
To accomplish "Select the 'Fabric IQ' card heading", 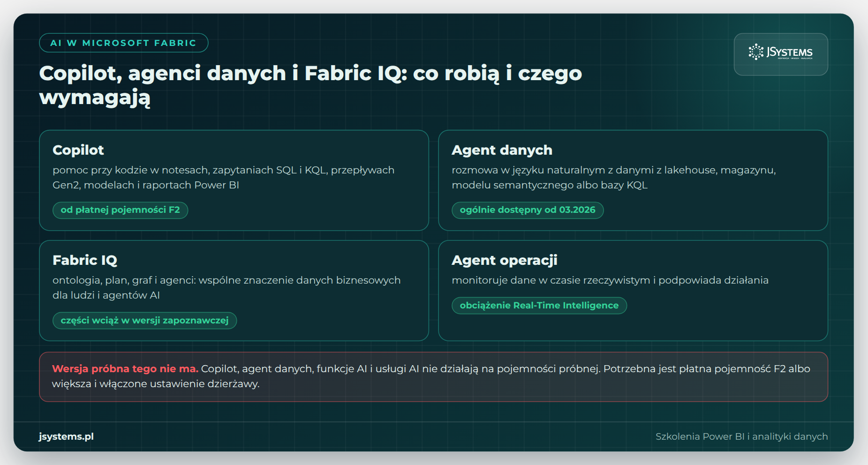I will point(85,260).
